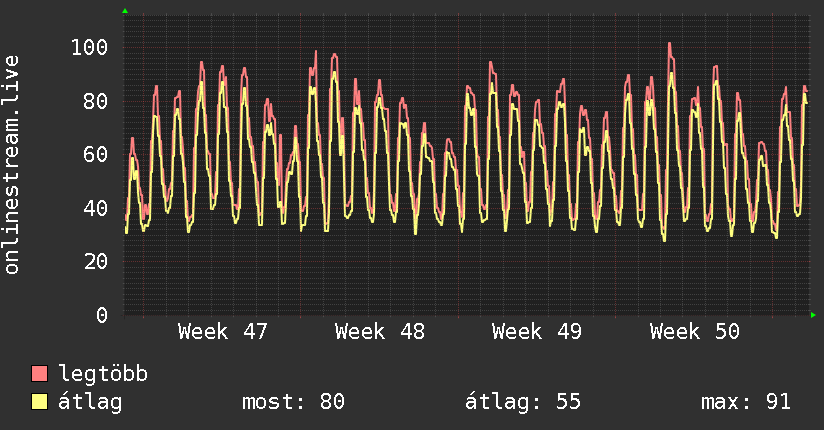Viewport: 824px width, 430px height.
Task: Click the Week 48 axis label
Action: tap(380, 332)
